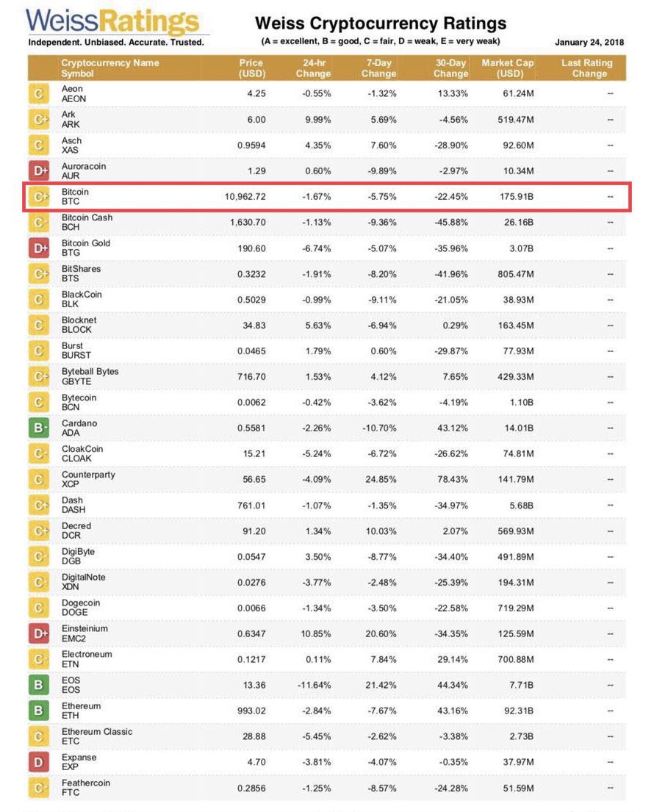
Task: Click Aeon's yellow C rating badge
Action: pos(39,93)
